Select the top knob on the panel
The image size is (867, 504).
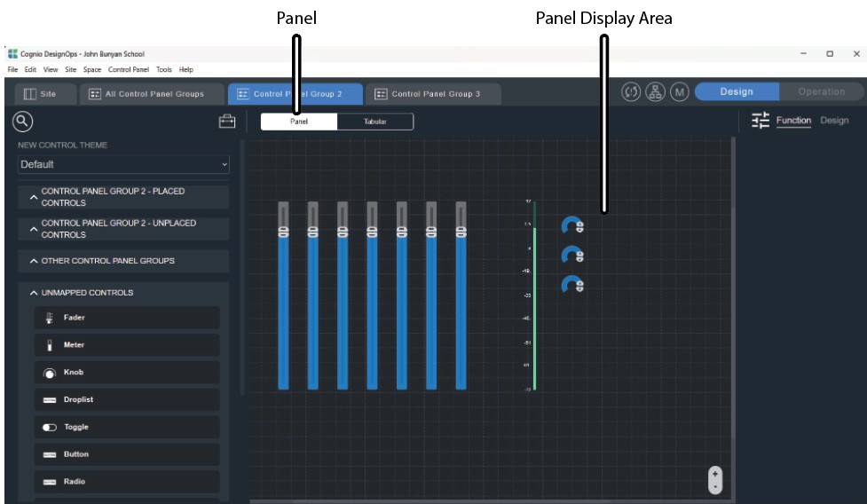[572, 225]
